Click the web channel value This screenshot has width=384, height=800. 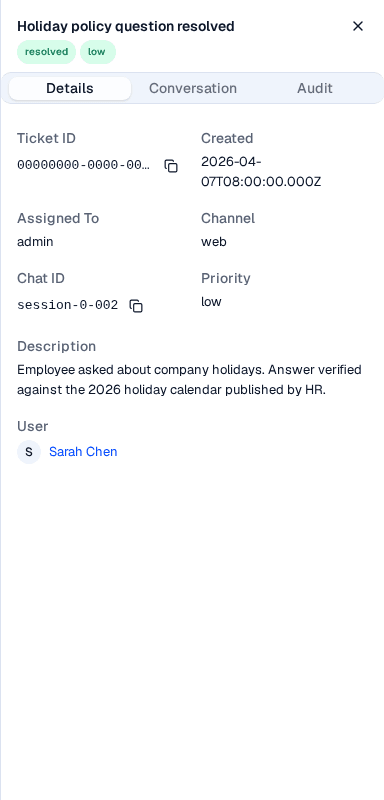click(x=214, y=242)
